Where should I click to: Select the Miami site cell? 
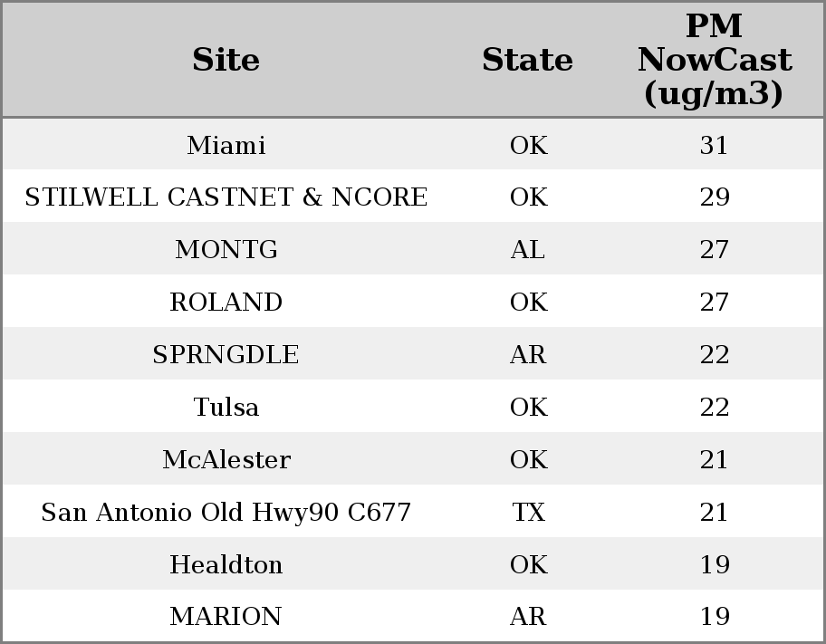point(226,145)
